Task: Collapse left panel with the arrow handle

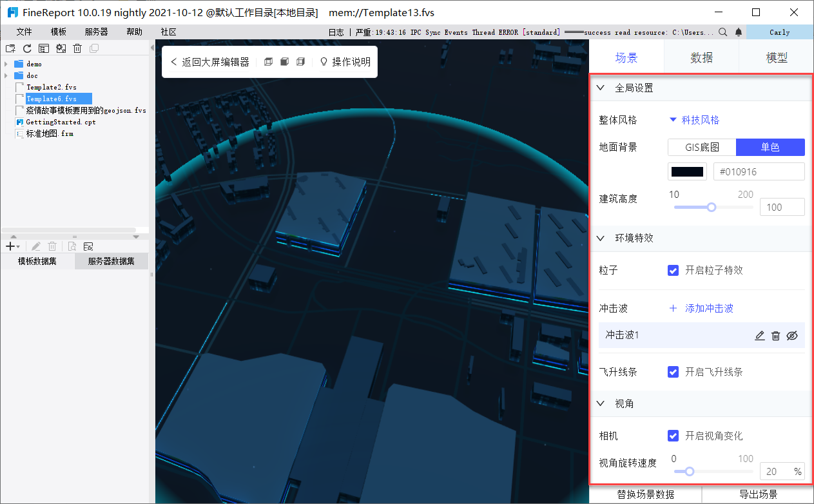Action: pyautogui.click(x=152, y=48)
